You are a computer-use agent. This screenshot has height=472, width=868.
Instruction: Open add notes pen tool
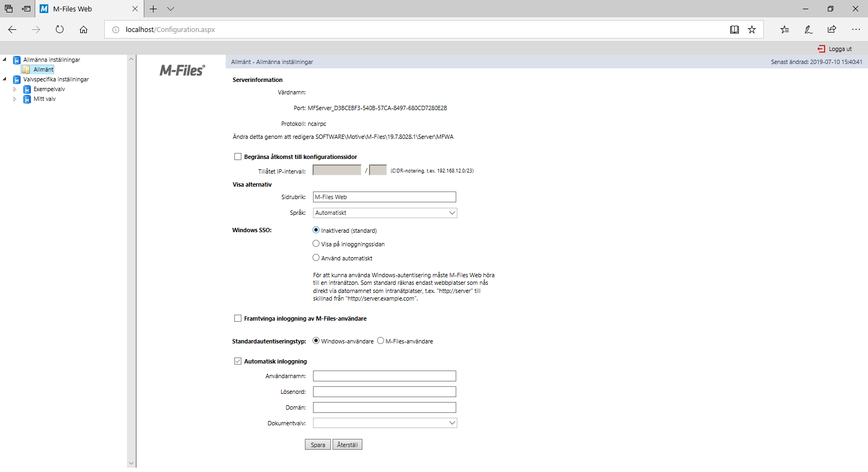pyautogui.click(x=808, y=29)
